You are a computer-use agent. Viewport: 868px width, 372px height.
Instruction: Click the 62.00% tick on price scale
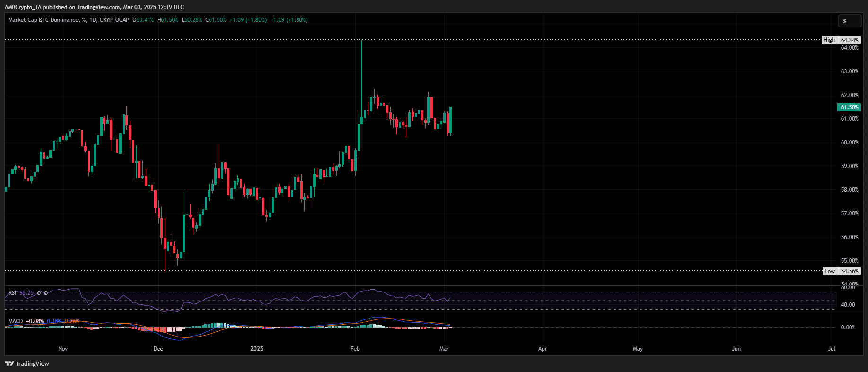click(849, 95)
